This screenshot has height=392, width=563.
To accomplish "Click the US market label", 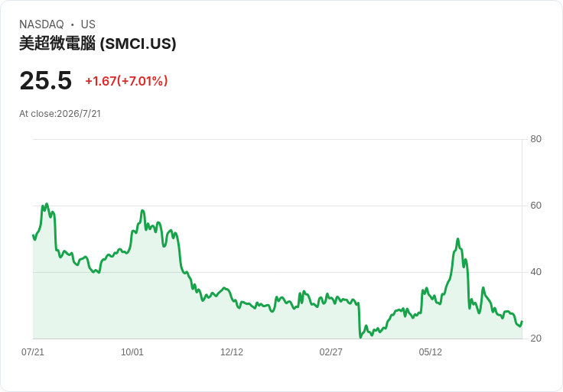I will (x=88, y=24).
